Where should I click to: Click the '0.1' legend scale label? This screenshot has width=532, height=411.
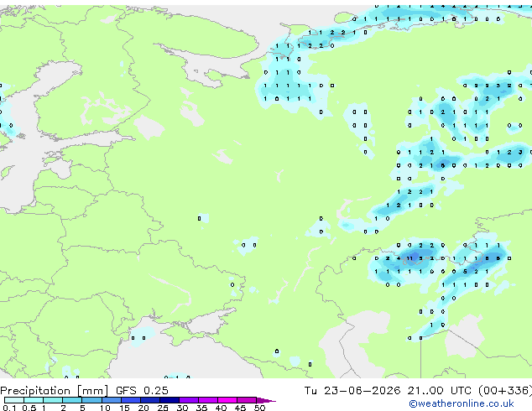click(x=9, y=408)
